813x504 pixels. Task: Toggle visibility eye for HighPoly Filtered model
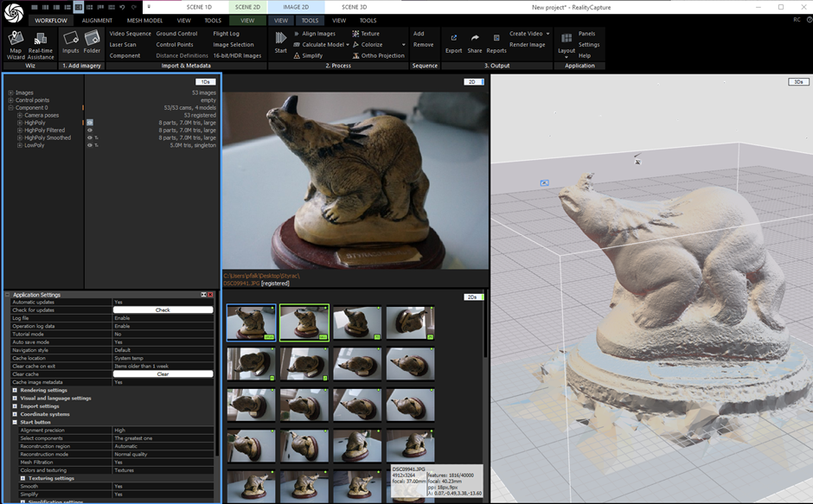click(x=90, y=131)
